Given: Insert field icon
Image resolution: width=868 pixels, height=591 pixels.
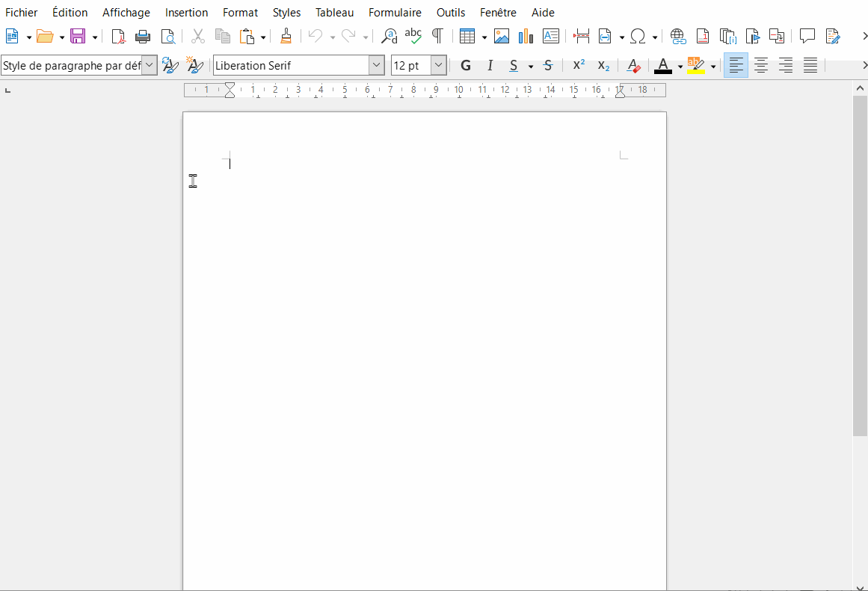Looking at the screenshot, I should [x=605, y=37].
